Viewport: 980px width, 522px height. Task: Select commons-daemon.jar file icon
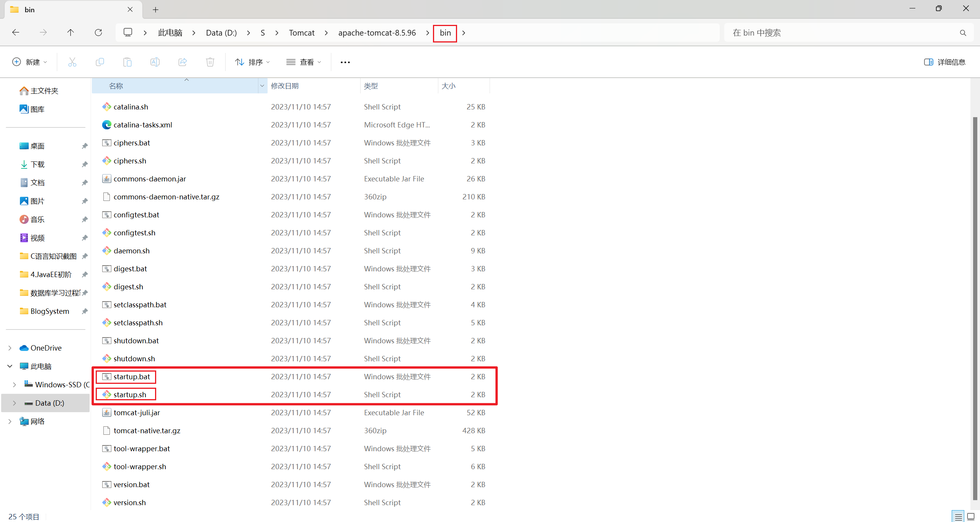pos(107,179)
